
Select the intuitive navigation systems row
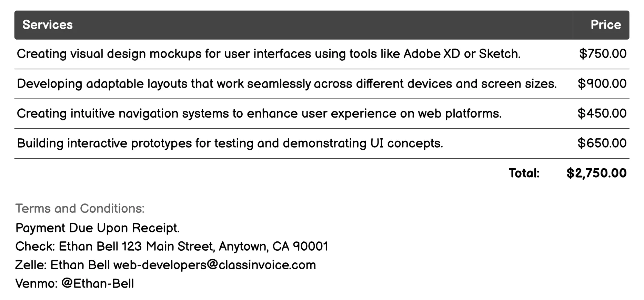[259, 113]
